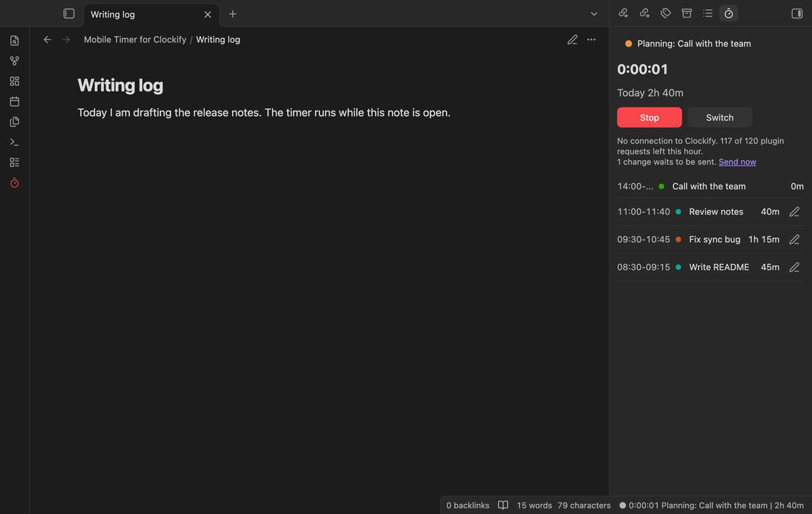Click the Writing log note title
Image resolution: width=812 pixels, height=514 pixels.
[120, 85]
